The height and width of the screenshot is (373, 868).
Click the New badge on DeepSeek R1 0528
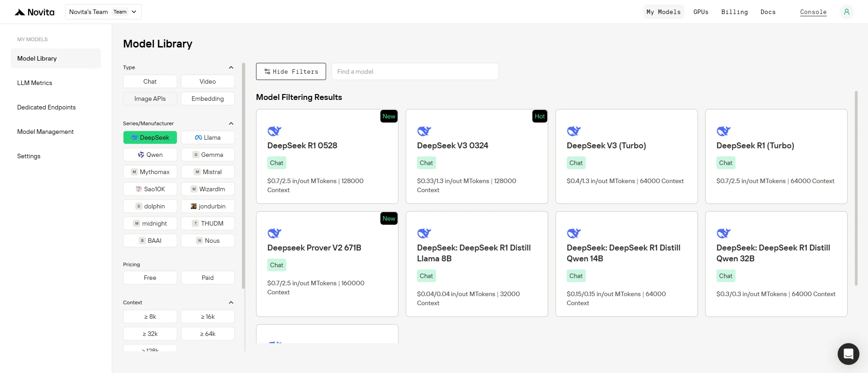[x=389, y=116]
